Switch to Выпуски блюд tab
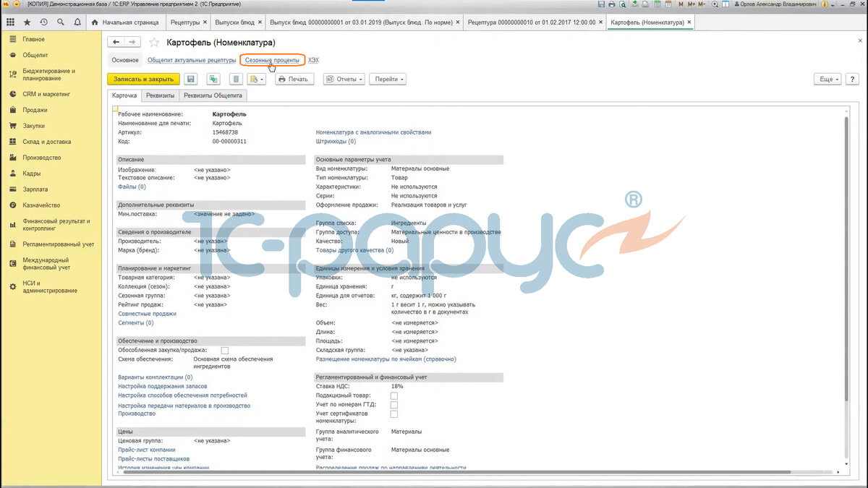Screen dimensions: 868x488 click(x=236, y=22)
